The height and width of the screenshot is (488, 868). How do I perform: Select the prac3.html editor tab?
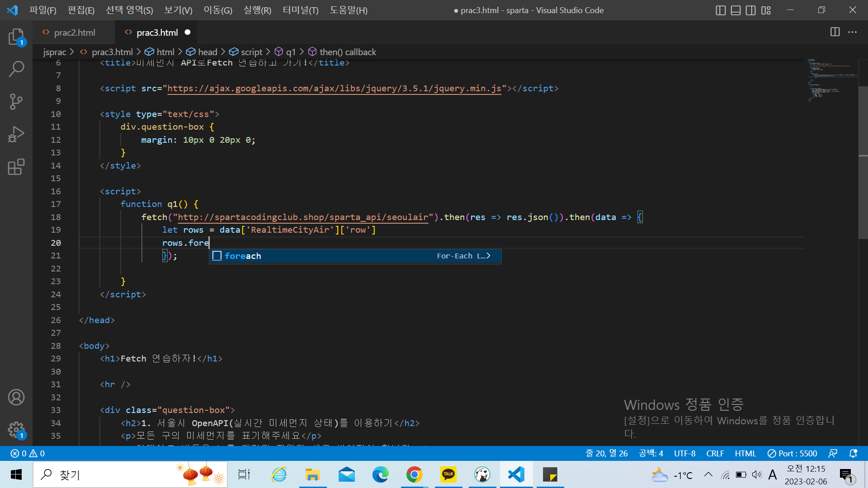157,33
